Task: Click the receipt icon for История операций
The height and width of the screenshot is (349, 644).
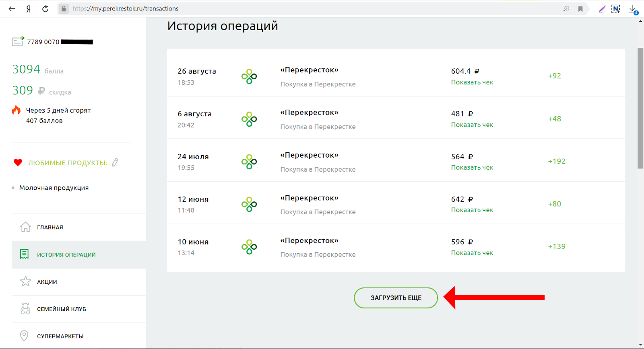Action: tap(24, 254)
